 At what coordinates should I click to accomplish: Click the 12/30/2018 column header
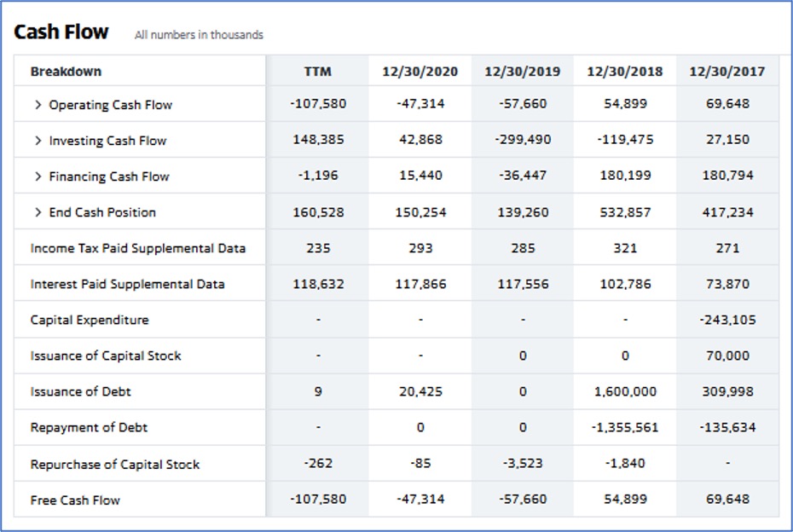click(624, 72)
